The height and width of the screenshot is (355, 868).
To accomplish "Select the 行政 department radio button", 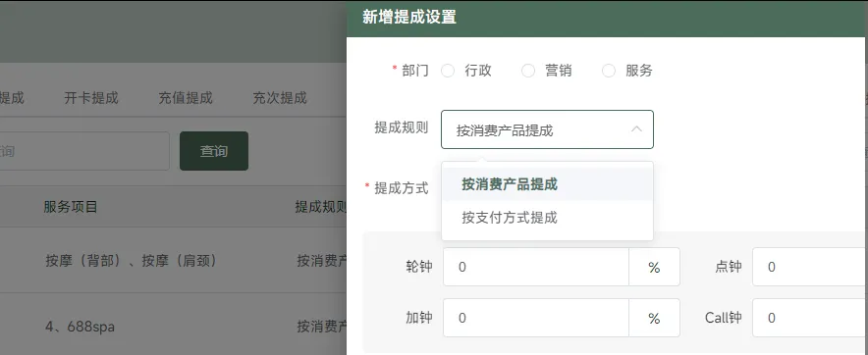I will (448, 71).
